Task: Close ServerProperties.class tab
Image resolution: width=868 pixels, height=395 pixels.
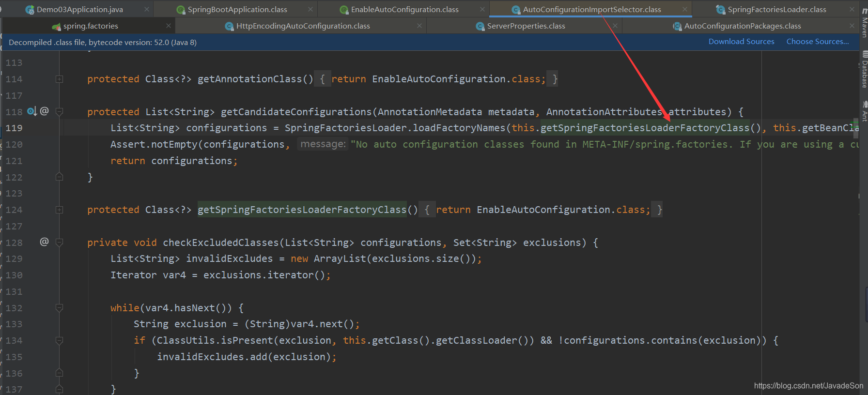Action: 615,26
